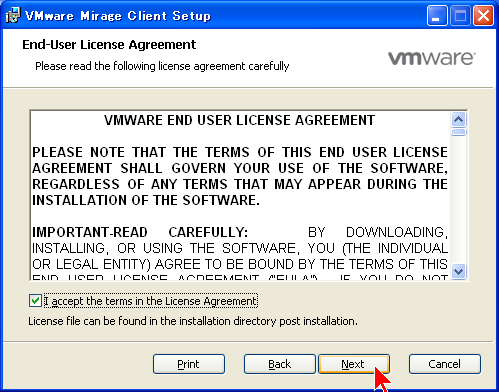Proceed with the Next button
499x392 pixels.
tap(354, 364)
